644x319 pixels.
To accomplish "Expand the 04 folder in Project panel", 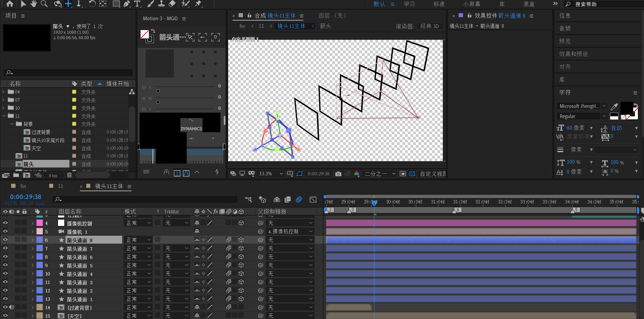I will coord(3,92).
